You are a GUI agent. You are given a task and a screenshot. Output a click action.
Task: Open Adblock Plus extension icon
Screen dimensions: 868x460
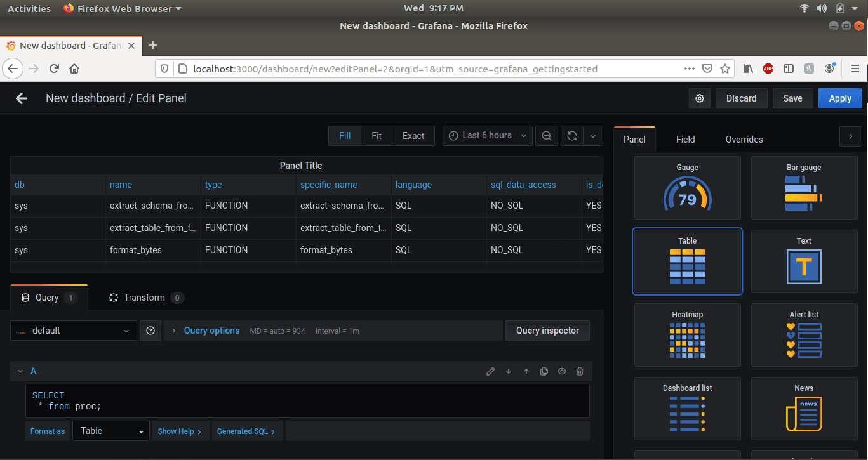click(768, 69)
